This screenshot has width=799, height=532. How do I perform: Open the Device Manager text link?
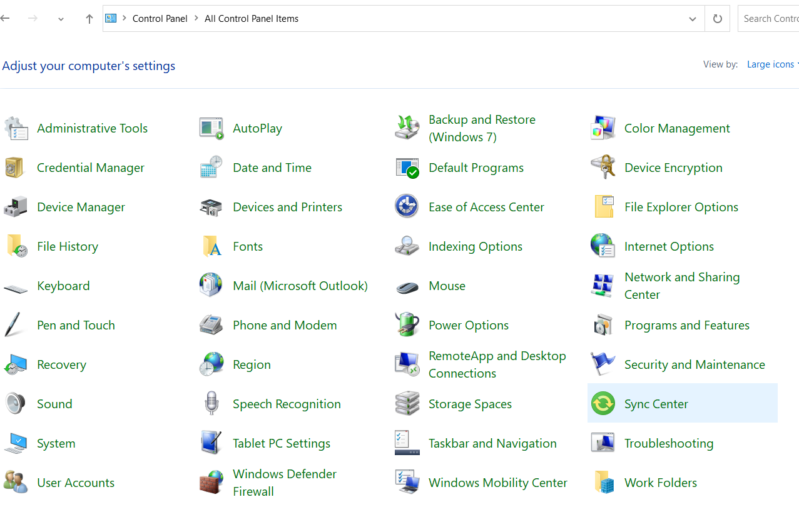coord(81,207)
